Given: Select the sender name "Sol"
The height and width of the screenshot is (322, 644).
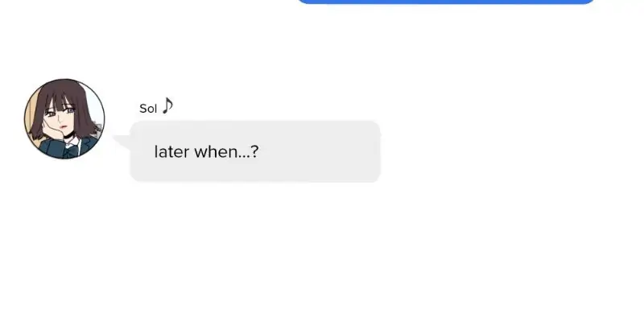Looking at the screenshot, I should coord(148,109).
